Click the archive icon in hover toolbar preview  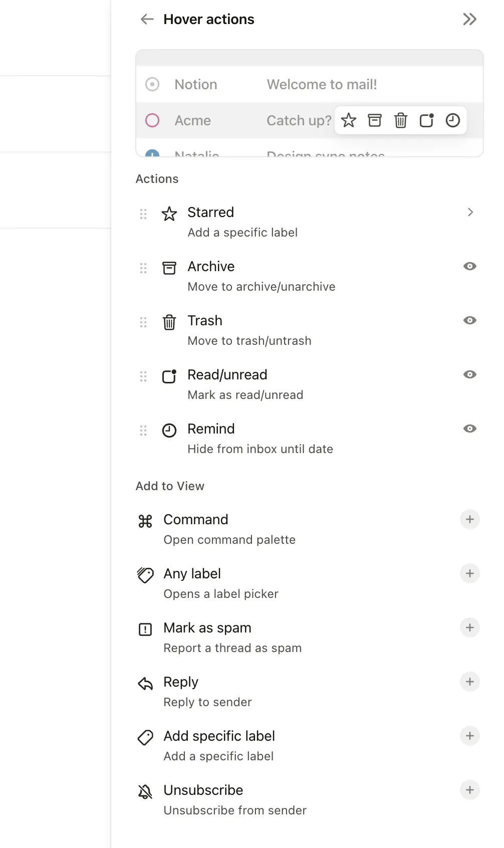point(375,120)
